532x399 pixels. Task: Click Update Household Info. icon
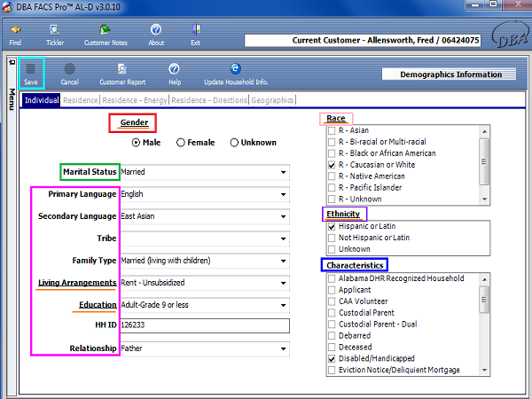[x=236, y=74]
